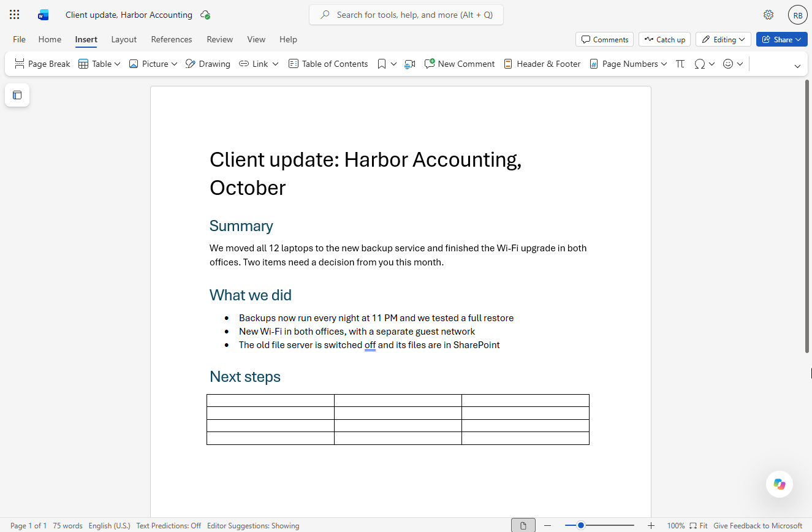Open the Review tab
812x532 pixels.
220,39
